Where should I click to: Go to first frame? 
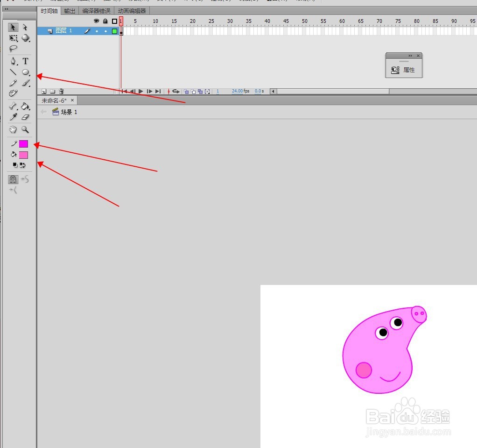124,92
